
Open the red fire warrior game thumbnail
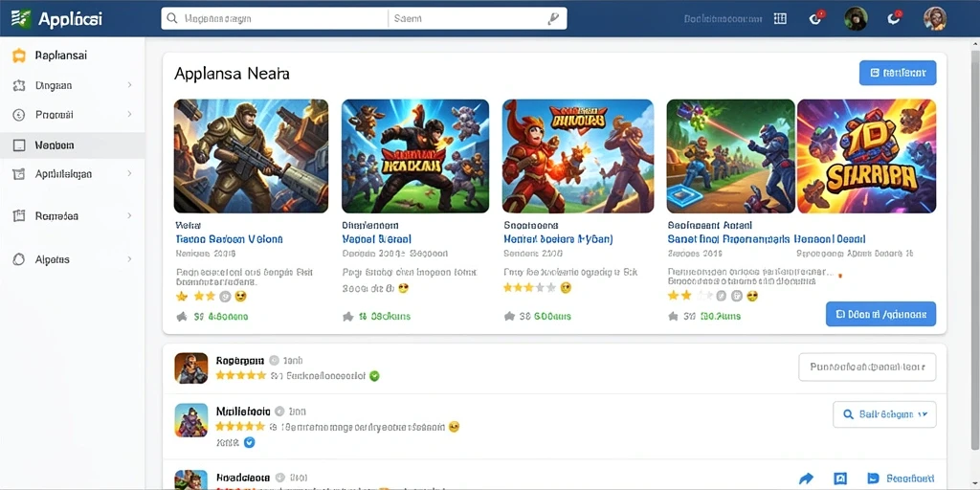pyautogui.click(x=578, y=156)
